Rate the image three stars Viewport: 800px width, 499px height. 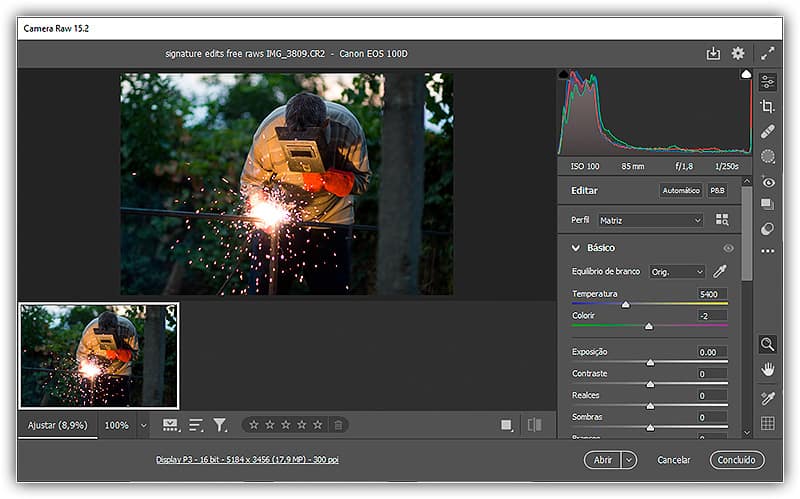pos(286,425)
